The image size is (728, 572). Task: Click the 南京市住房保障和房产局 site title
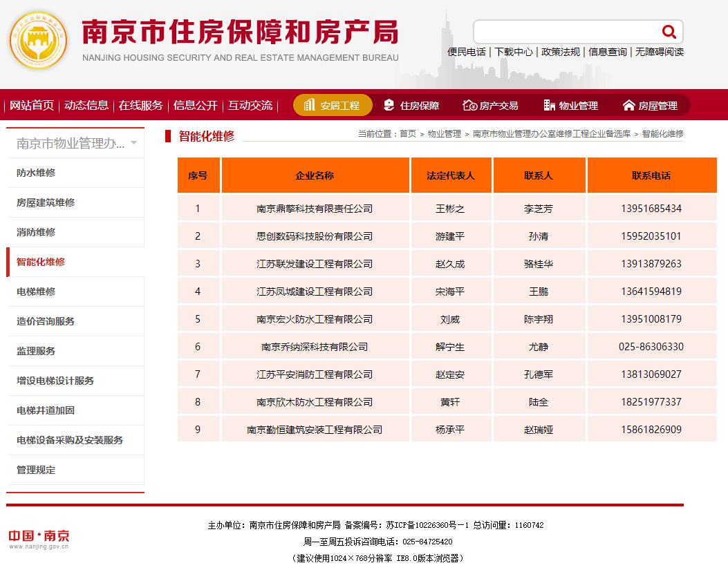241,32
